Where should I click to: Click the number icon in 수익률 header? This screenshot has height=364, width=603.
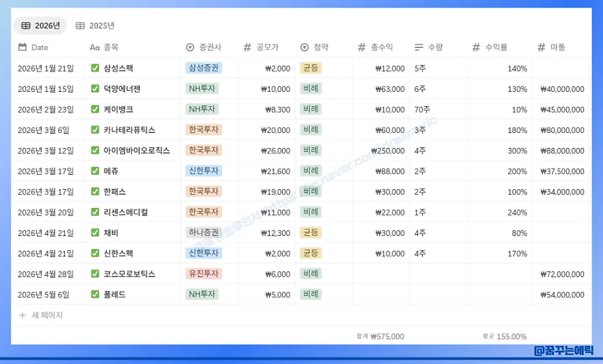[476, 47]
